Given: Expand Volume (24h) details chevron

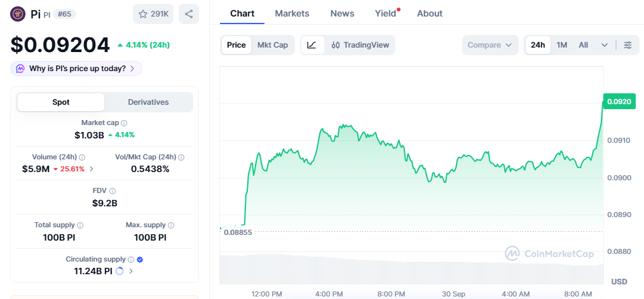Looking at the screenshot, I should [92, 169].
